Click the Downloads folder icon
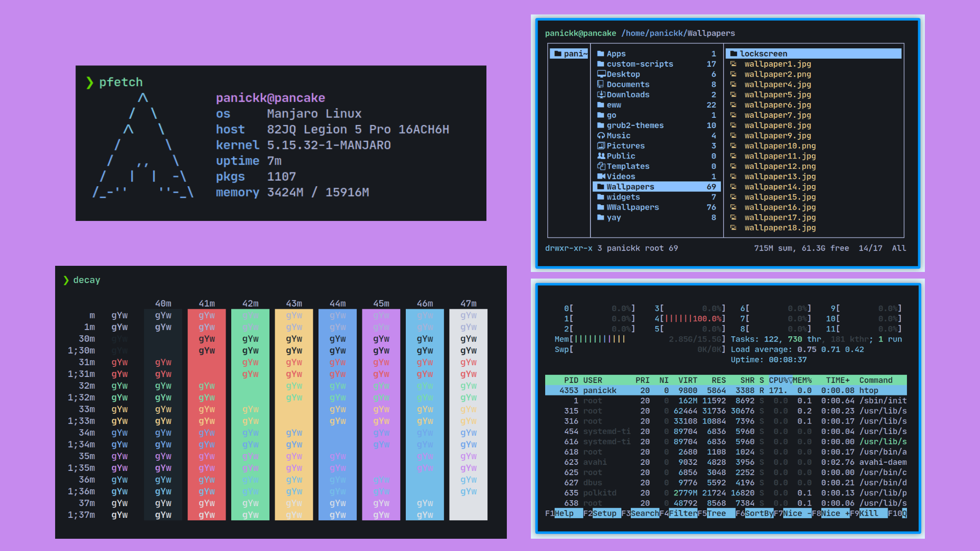The image size is (980, 551). tap(601, 94)
